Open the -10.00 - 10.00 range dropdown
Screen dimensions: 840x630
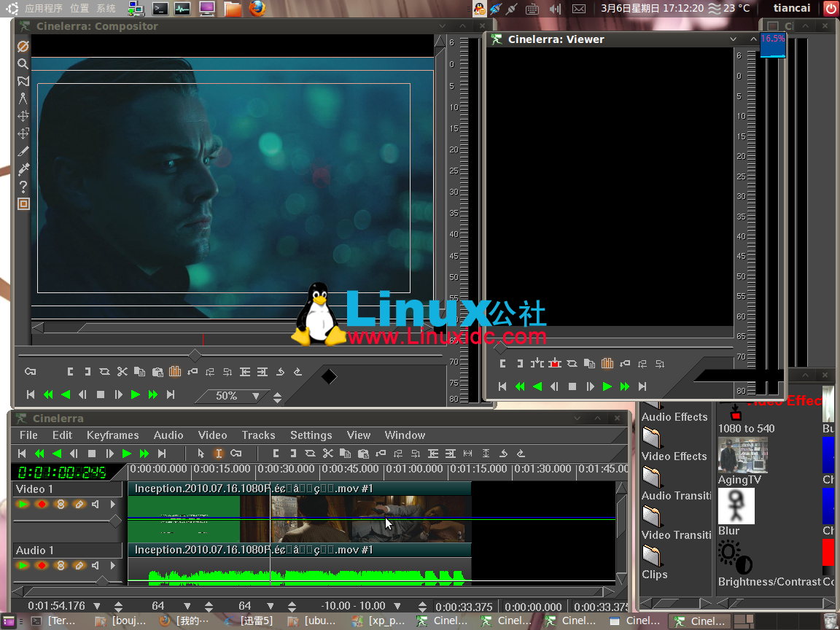(x=397, y=606)
